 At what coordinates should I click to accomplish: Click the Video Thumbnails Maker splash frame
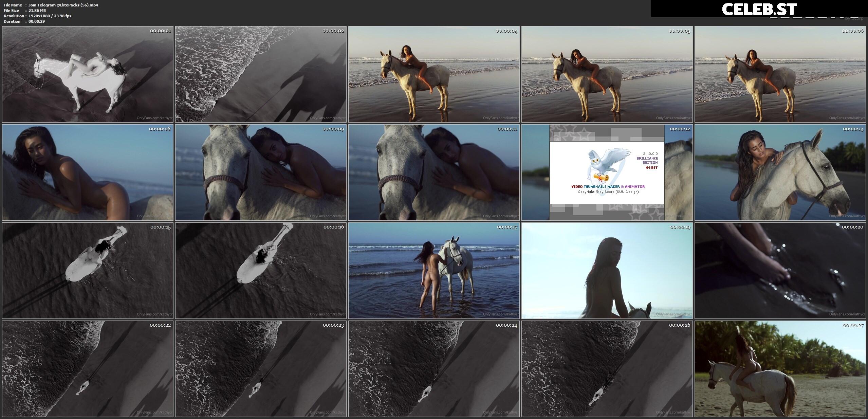[607, 172]
